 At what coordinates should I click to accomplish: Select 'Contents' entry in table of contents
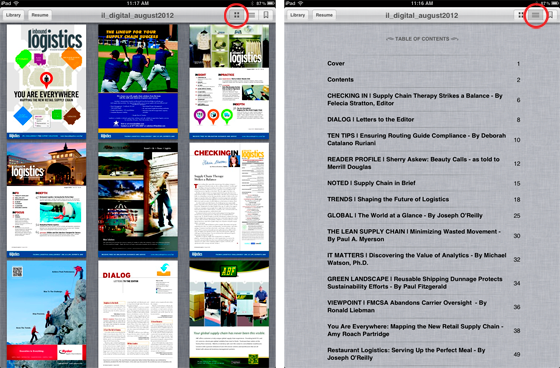[423, 80]
